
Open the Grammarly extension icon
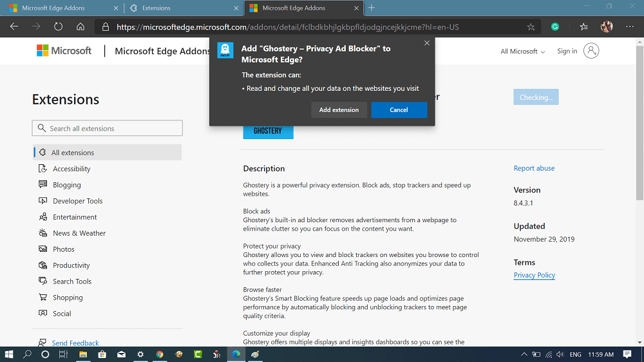click(555, 27)
